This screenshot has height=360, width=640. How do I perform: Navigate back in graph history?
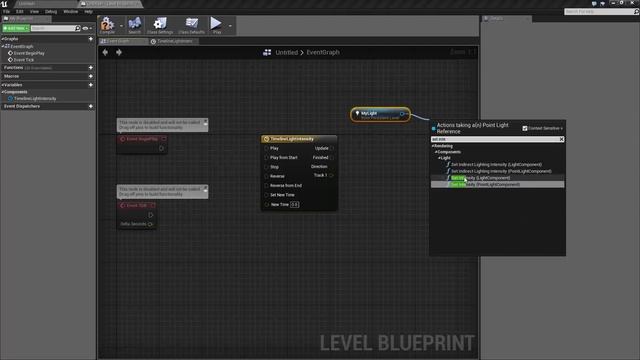(x=105, y=52)
